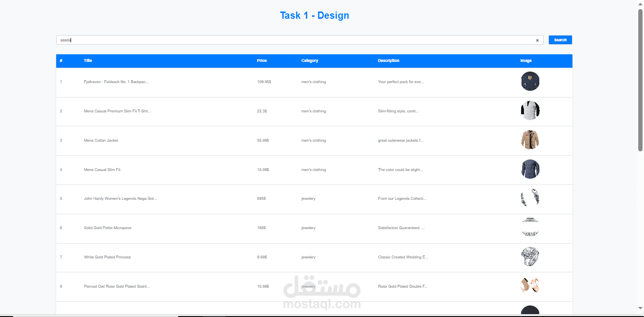Click description 'great outerwear jackets f...'
Viewport: 644px width, 317px height.
click(x=401, y=140)
